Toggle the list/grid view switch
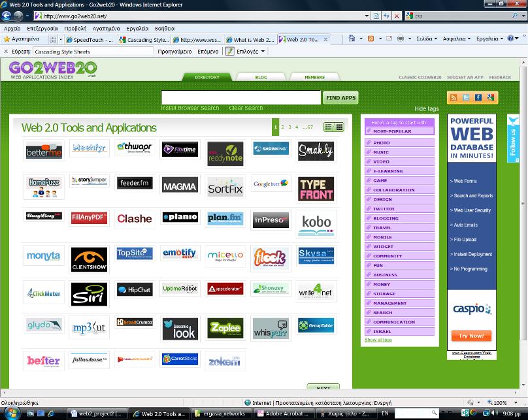This screenshot has width=528, height=420. 333,127
